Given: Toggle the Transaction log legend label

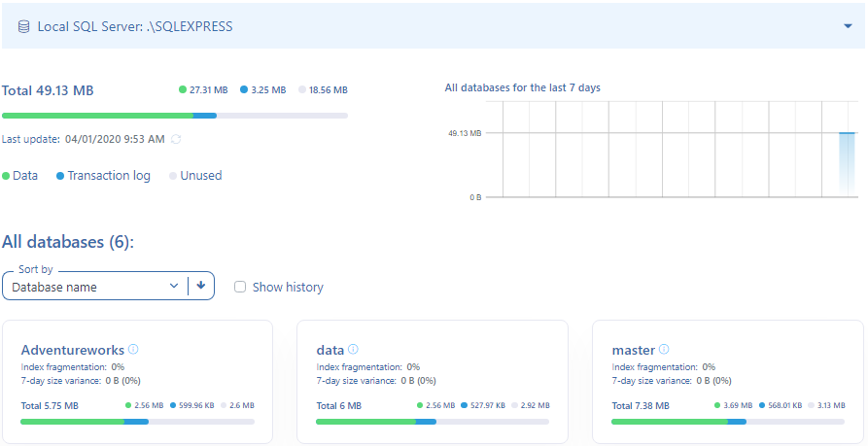Looking at the screenshot, I should point(109,176).
